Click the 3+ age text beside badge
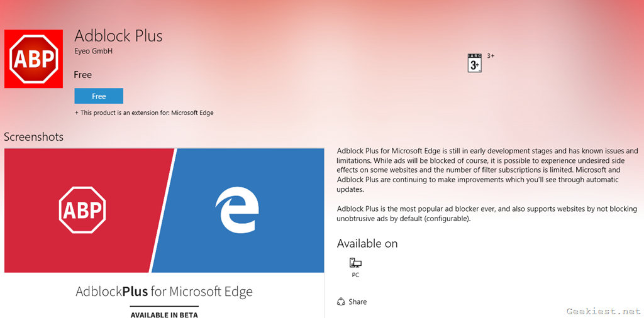644x318 pixels. [491, 56]
